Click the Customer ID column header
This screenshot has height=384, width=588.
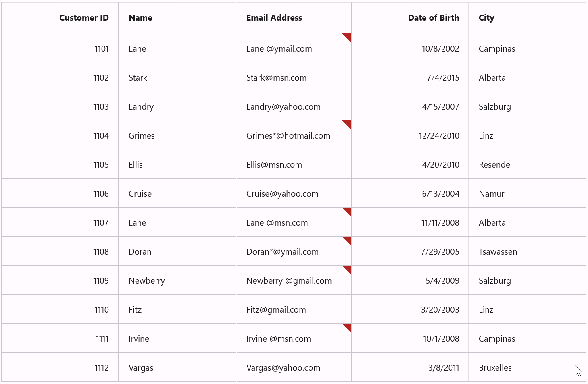click(84, 17)
